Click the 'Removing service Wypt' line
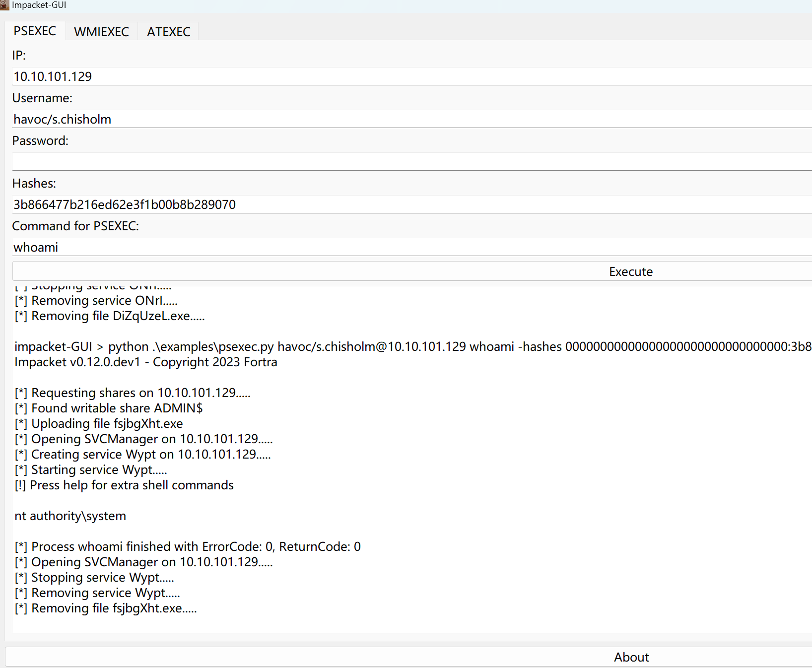 click(x=97, y=593)
